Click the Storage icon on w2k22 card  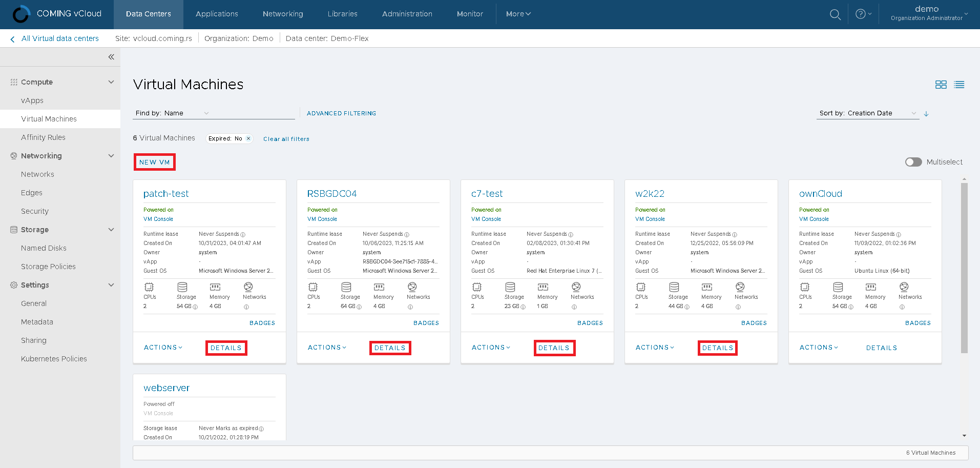click(674, 288)
